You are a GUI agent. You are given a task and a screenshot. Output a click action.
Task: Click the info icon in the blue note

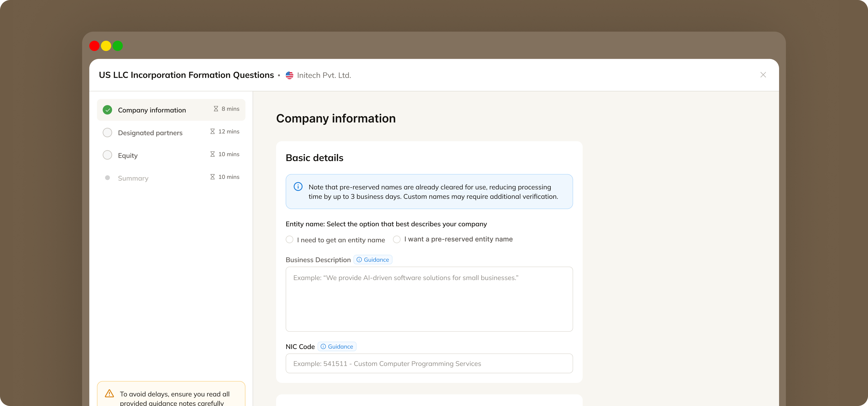[298, 187]
